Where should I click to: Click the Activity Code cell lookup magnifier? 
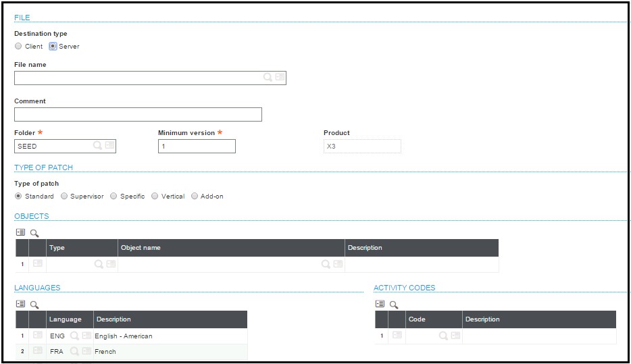click(x=443, y=336)
